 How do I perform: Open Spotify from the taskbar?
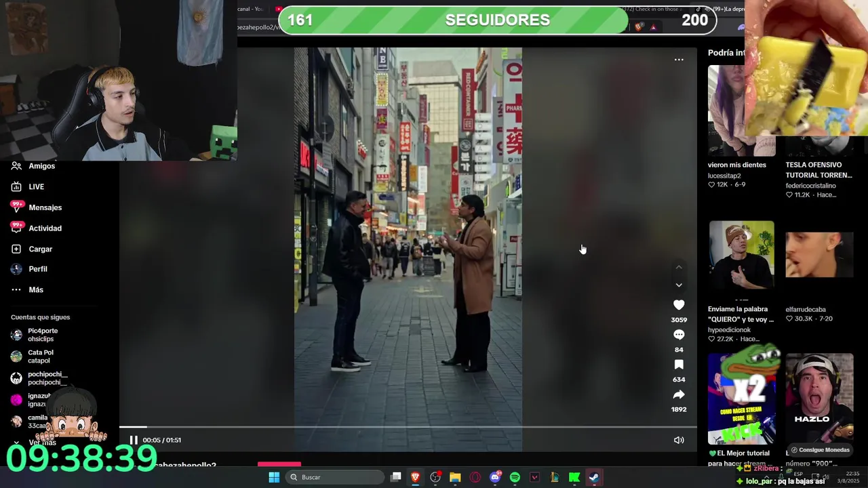click(515, 477)
